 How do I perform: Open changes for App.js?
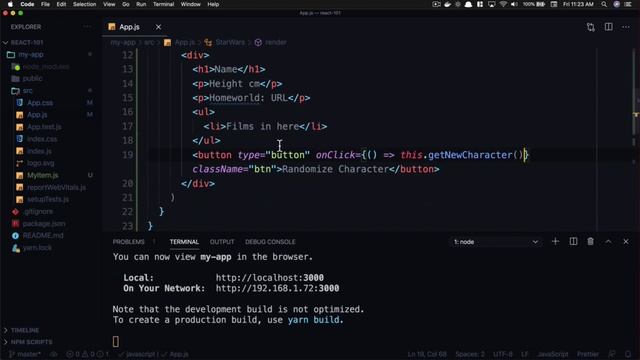point(591,27)
